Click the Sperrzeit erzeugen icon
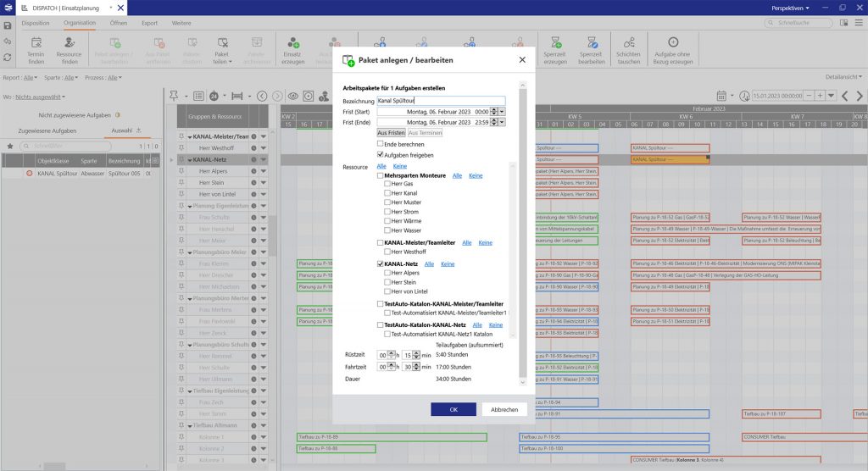Viewport: 868px width, 471px height. point(554,42)
